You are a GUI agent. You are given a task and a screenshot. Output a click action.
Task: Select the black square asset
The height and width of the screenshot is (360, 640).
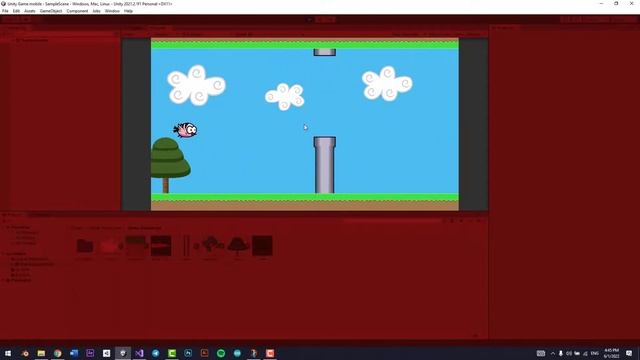pos(262,246)
